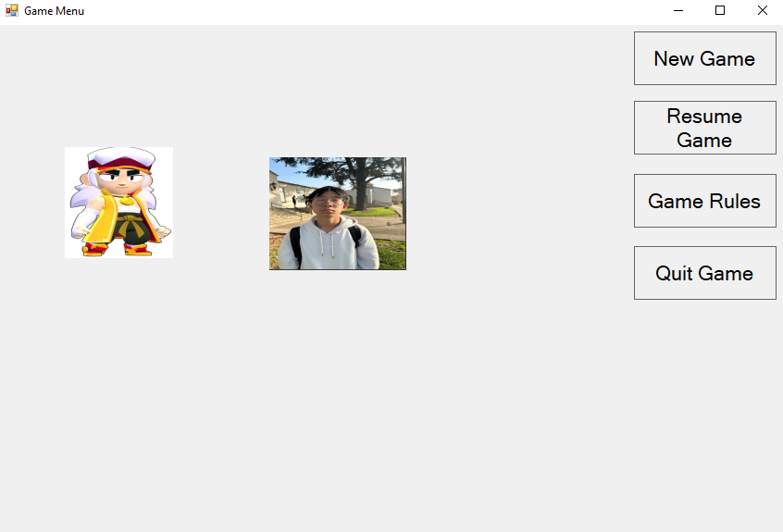Exit via the Quit Game button
The image size is (783, 532).
704,273
